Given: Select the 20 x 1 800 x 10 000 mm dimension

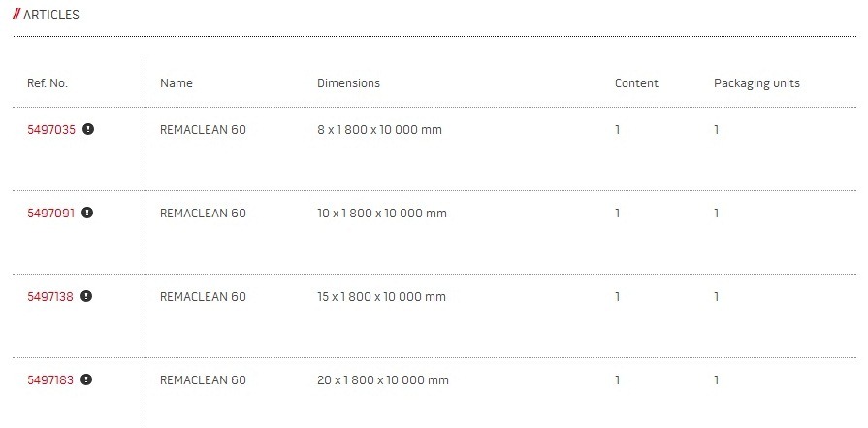Looking at the screenshot, I should (383, 380).
